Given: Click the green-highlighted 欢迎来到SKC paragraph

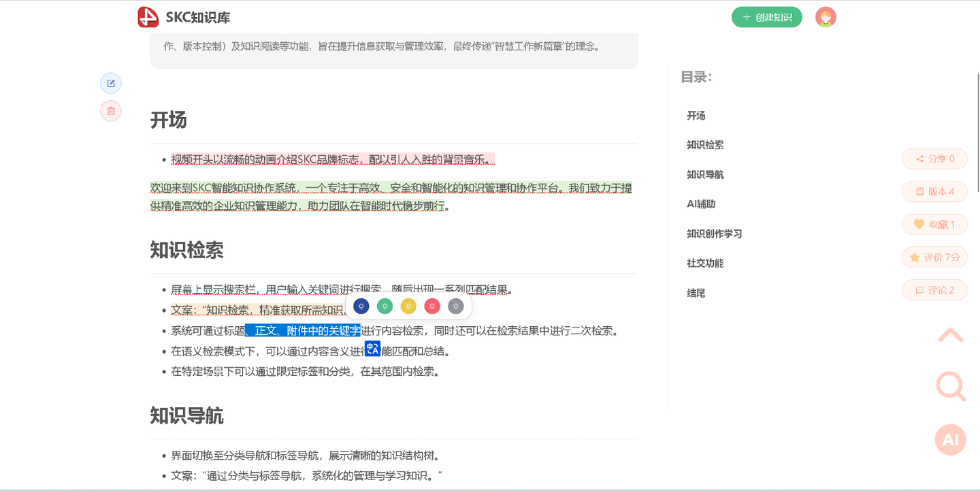Looking at the screenshot, I should (391, 197).
